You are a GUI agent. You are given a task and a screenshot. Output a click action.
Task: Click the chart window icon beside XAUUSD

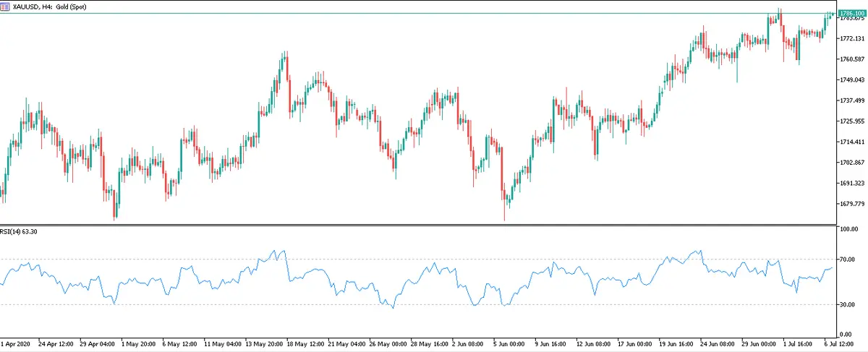pos(6,5)
